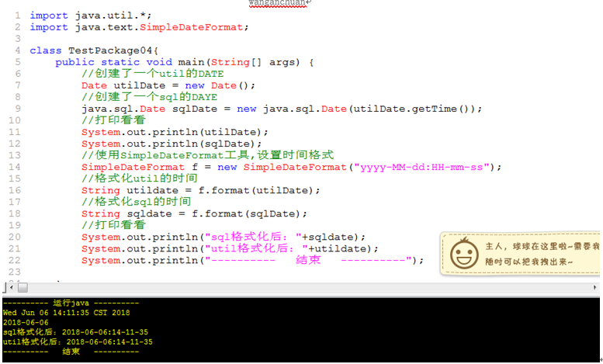The width and height of the screenshot is (603, 364).
Task: Click line number 23 in the gutter
Action: [x=15, y=272]
